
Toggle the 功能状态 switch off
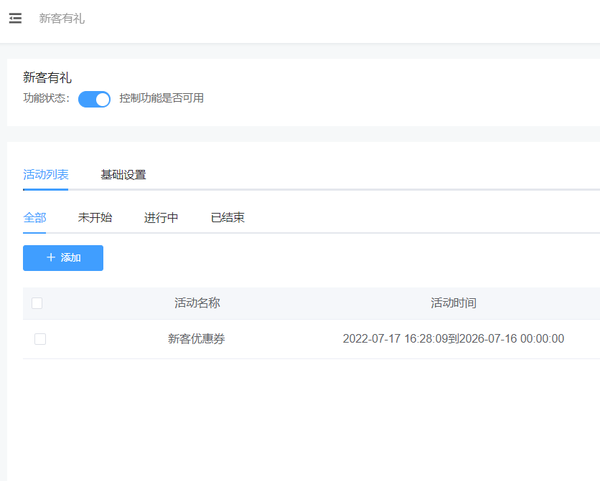pyautogui.click(x=94, y=99)
